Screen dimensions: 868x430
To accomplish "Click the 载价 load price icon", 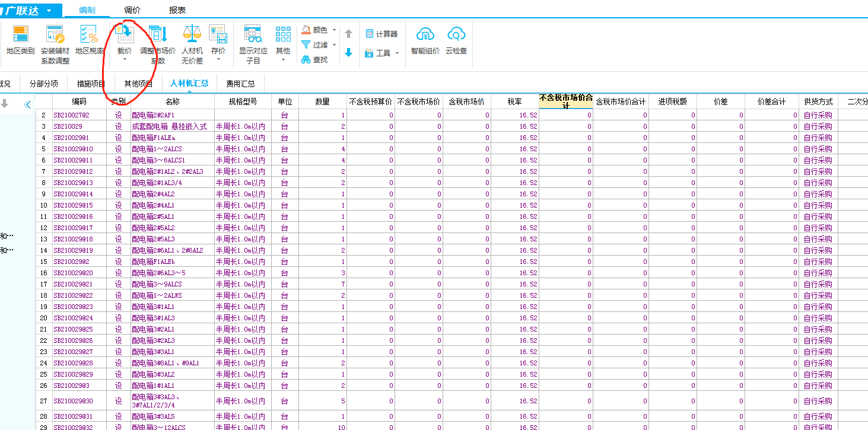I will pyautogui.click(x=125, y=34).
